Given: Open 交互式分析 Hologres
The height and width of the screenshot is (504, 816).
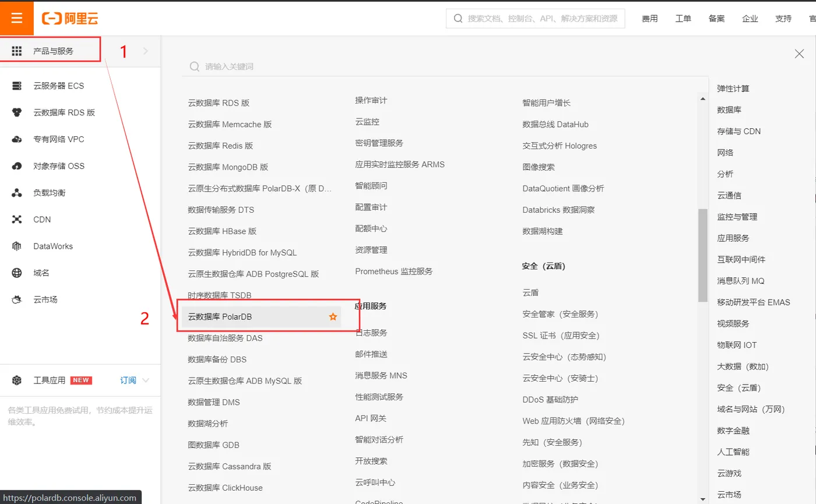Looking at the screenshot, I should pos(560,146).
